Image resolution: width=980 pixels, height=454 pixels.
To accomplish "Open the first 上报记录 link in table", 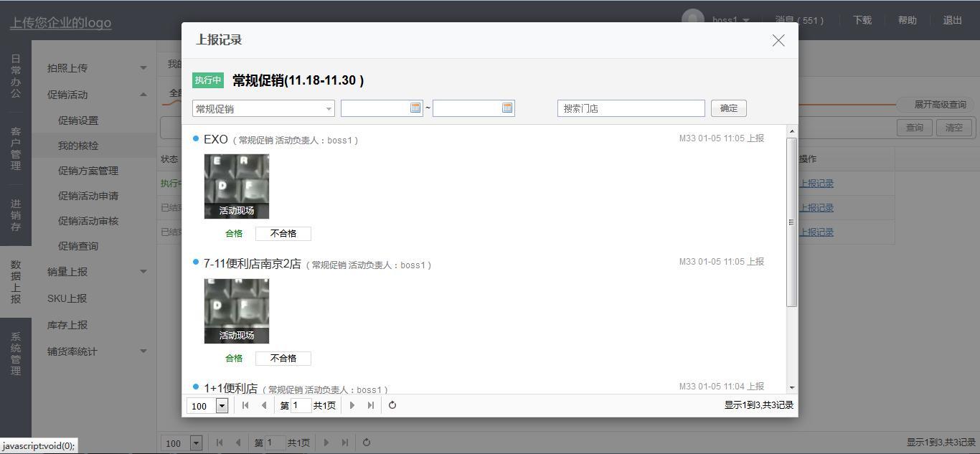I will pyautogui.click(x=816, y=184).
